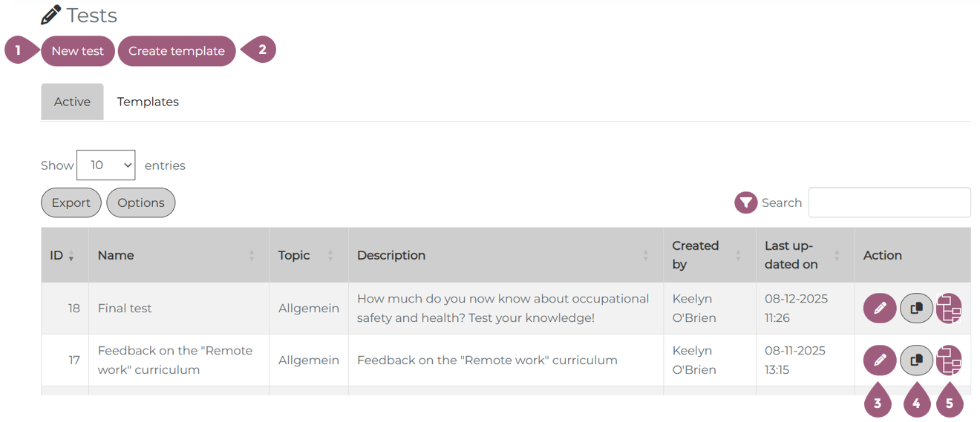The width and height of the screenshot is (980, 422).
Task: Open structure icon for test 17
Action: (949, 360)
